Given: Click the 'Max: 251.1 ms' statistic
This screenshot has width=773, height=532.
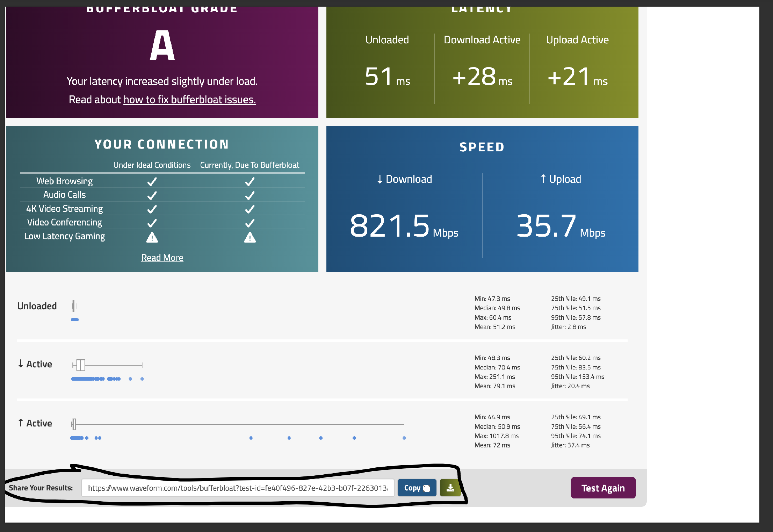Looking at the screenshot, I should pyautogui.click(x=494, y=377).
